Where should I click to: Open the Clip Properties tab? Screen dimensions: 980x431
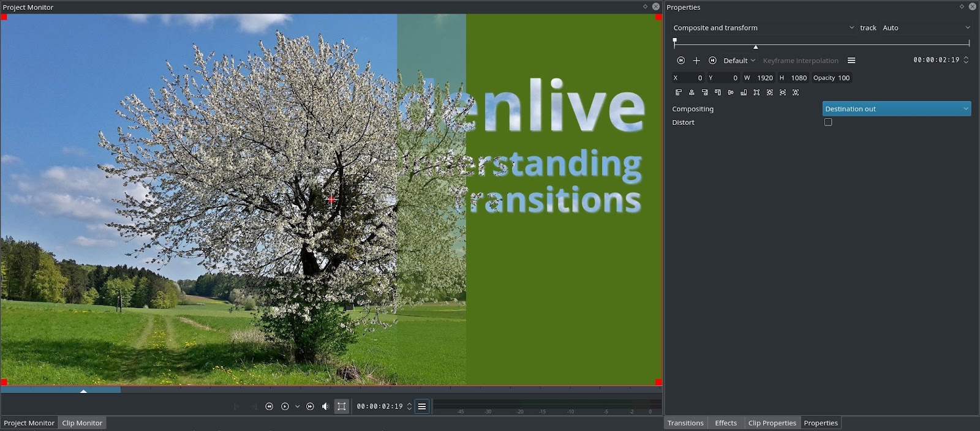[772, 423]
